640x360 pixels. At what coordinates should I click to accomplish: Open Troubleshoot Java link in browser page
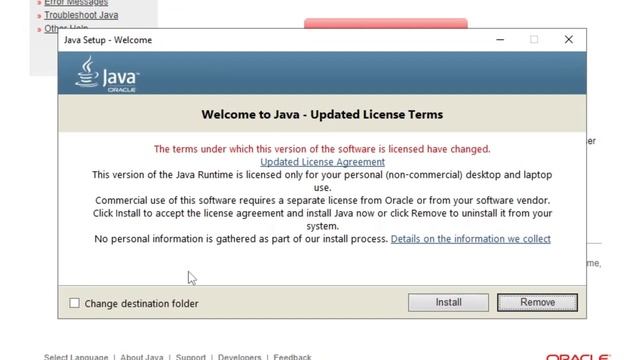[81, 15]
